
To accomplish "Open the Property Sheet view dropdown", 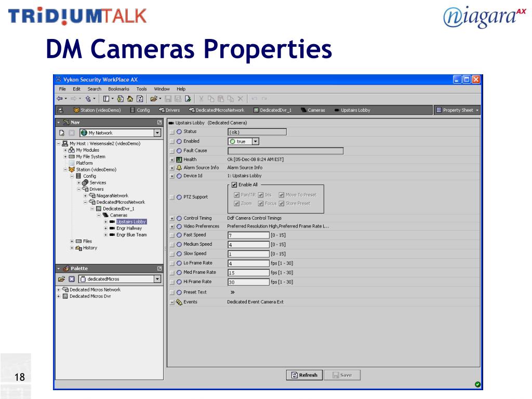I will click(x=457, y=110).
